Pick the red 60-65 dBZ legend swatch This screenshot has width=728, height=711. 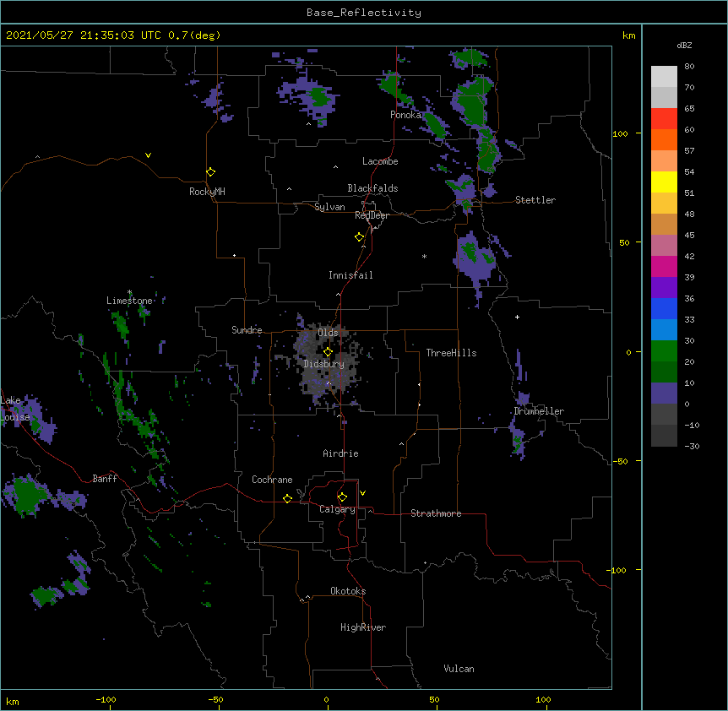coord(664,119)
